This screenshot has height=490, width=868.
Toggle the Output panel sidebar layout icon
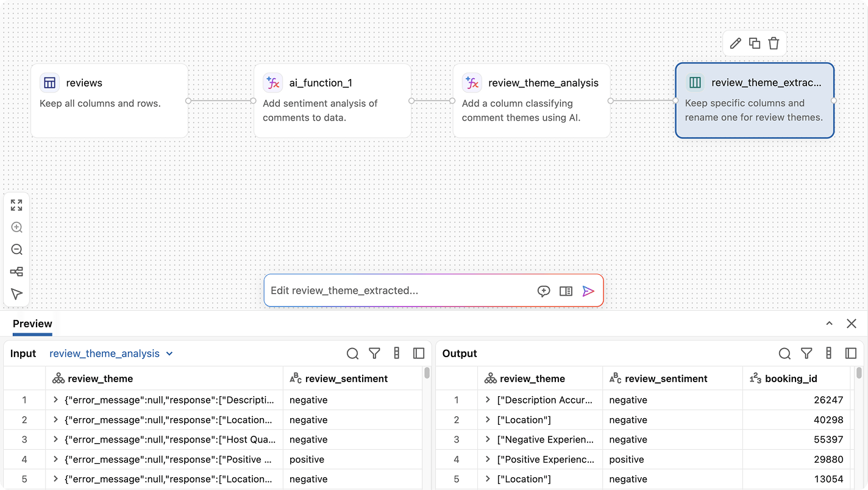pyautogui.click(x=851, y=353)
